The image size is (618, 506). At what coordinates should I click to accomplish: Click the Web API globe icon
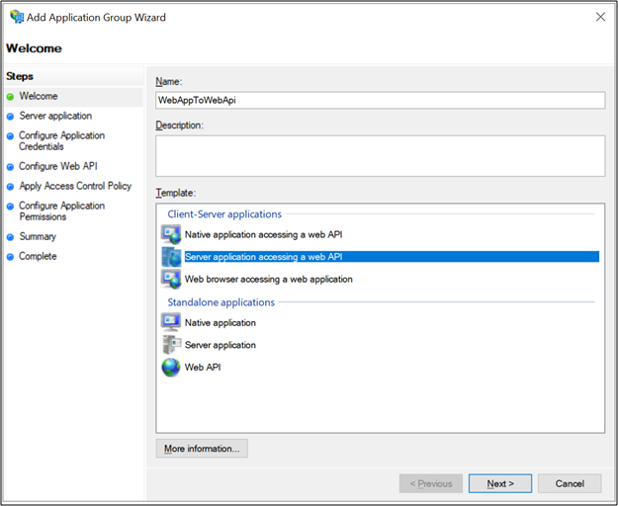tap(171, 367)
